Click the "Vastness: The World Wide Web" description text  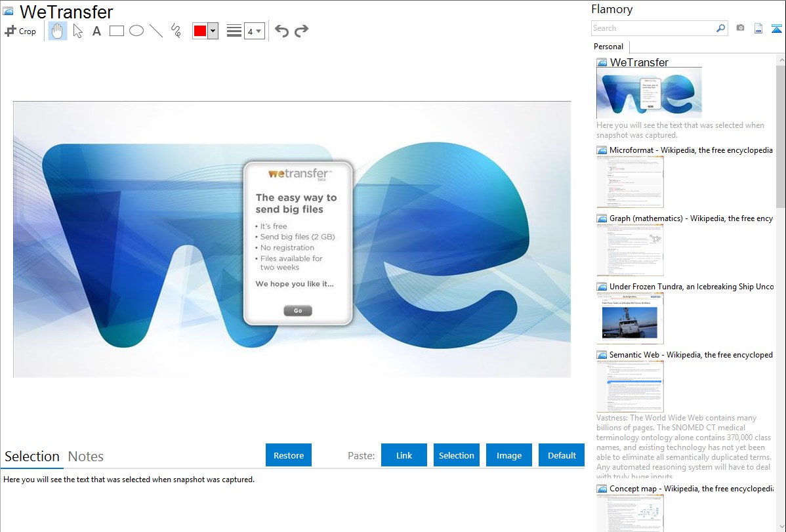pos(684,447)
